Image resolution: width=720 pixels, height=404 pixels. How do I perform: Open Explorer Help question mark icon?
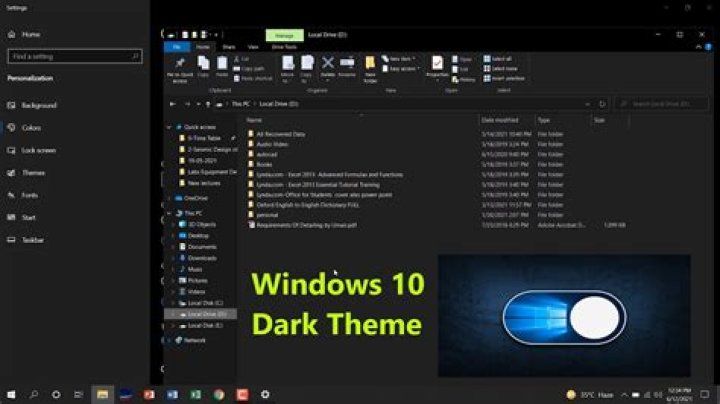[x=708, y=47]
